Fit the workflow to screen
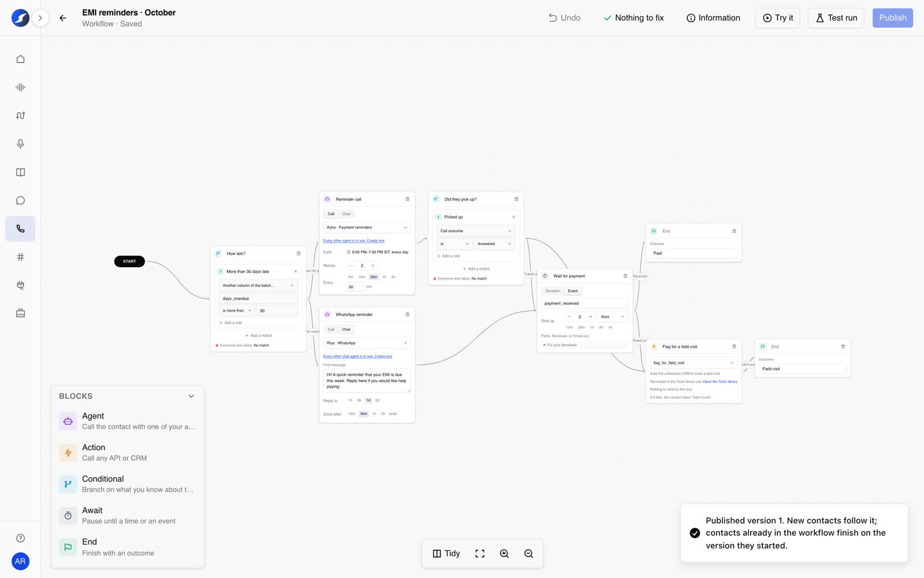The image size is (924, 578). (480, 554)
